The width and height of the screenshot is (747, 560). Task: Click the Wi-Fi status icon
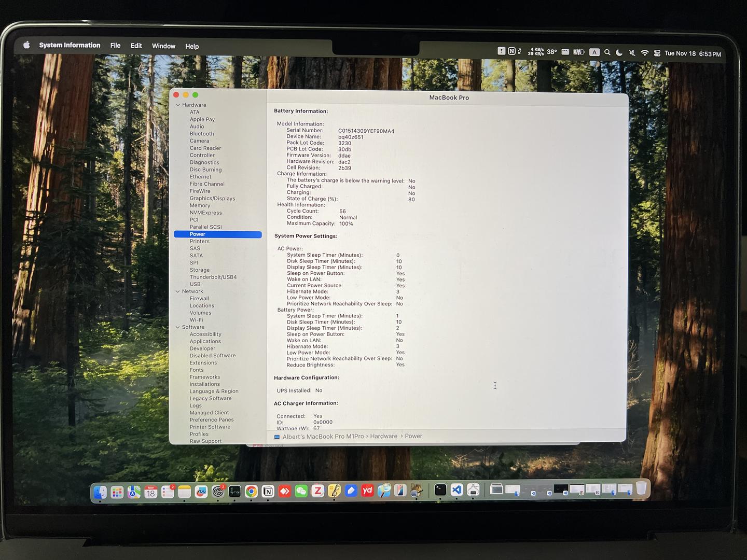[x=644, y=53]
